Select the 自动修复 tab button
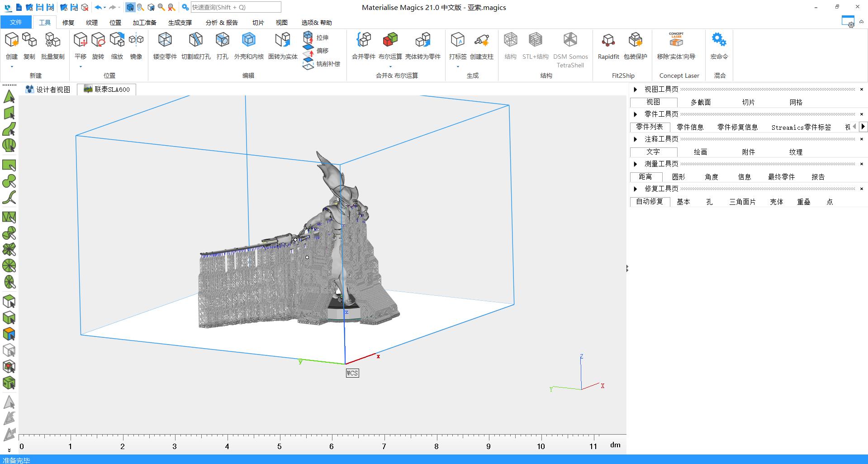868x464 pixels. (x=650, y=202)
